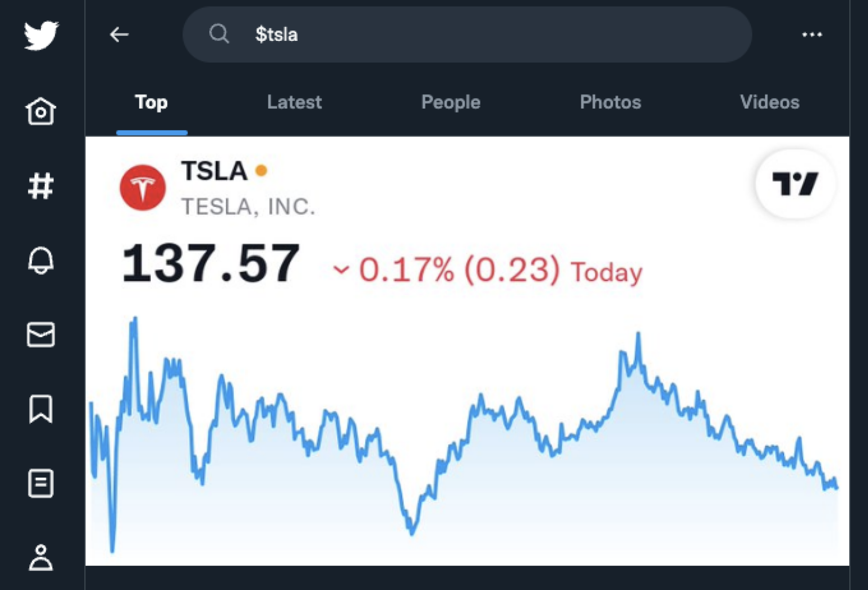The image size is (868, 590).
Task: Click the Photos search filter
Action: coord(609,102)
